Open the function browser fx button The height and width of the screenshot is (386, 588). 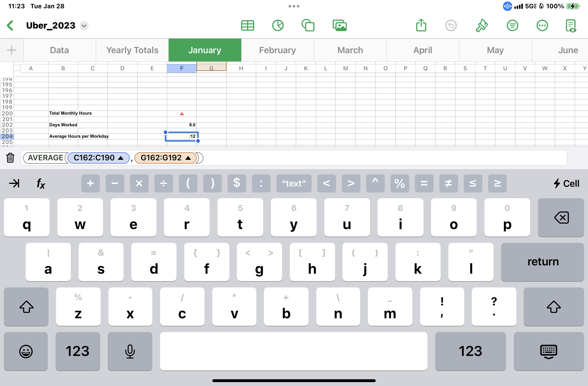tap(41, 183)
